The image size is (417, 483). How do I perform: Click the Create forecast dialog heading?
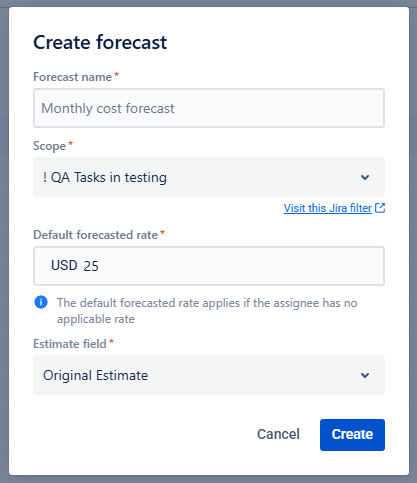point(100,42)
